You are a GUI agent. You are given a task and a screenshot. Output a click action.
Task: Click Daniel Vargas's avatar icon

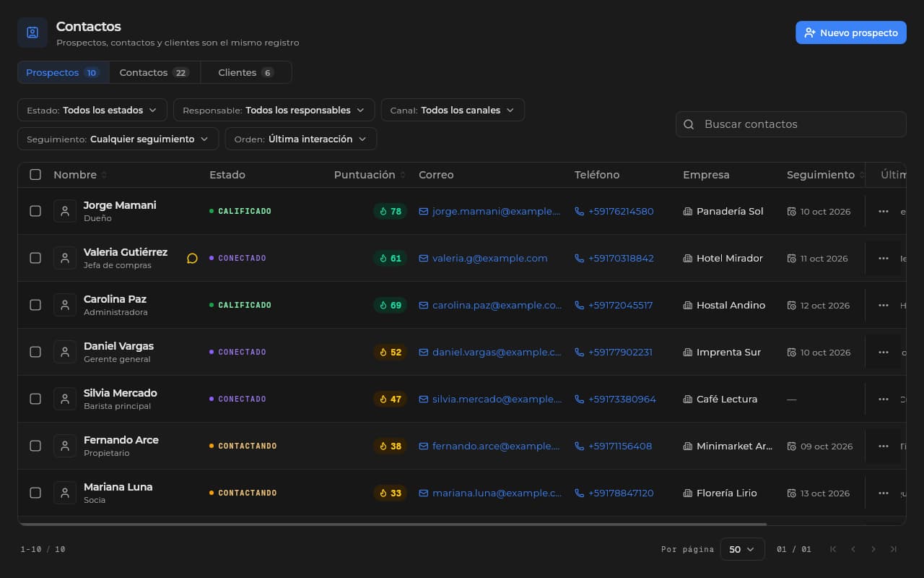65,352
